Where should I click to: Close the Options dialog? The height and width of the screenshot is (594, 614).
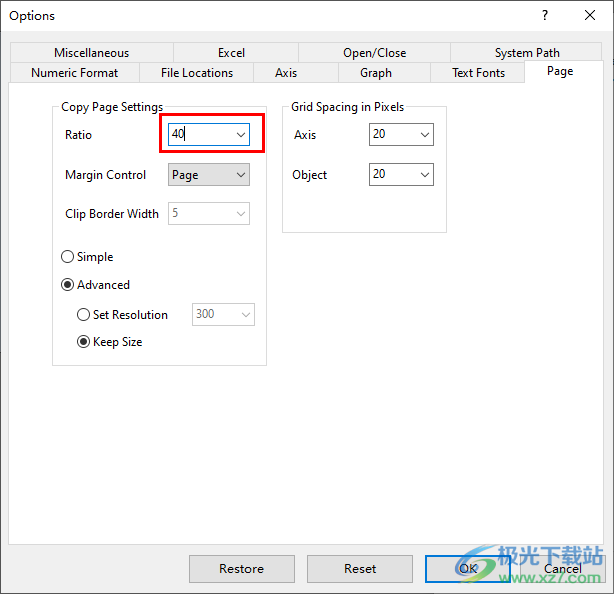pyautogui.click(x=590, y=15)
